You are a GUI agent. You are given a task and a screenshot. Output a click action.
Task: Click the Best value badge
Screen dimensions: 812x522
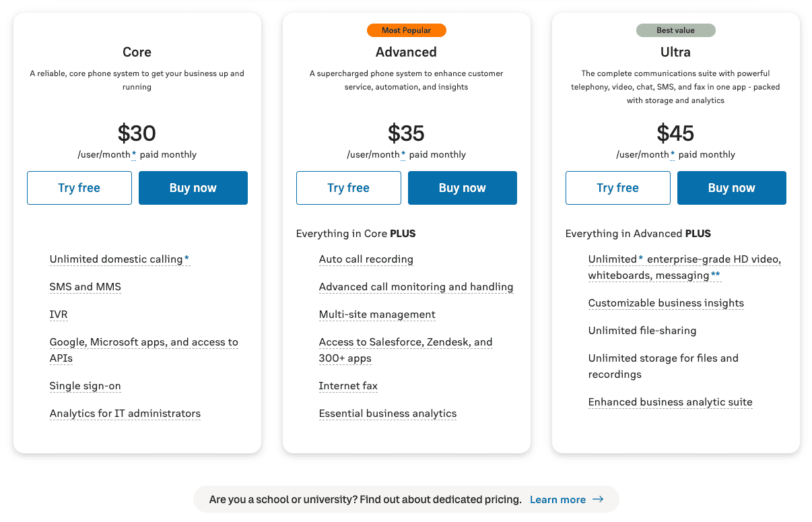(x=675, y=30)
